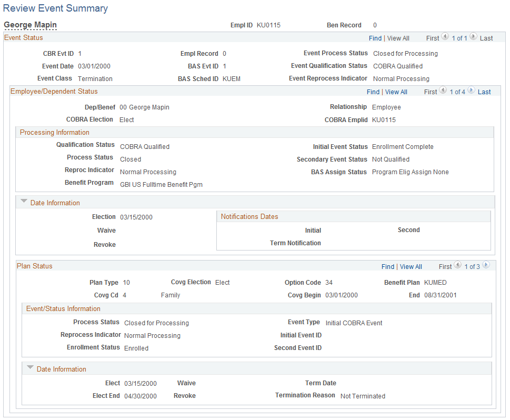Click Covg Begin date 03/01/2000
This screenshot has width=510, height=420.
341,295
